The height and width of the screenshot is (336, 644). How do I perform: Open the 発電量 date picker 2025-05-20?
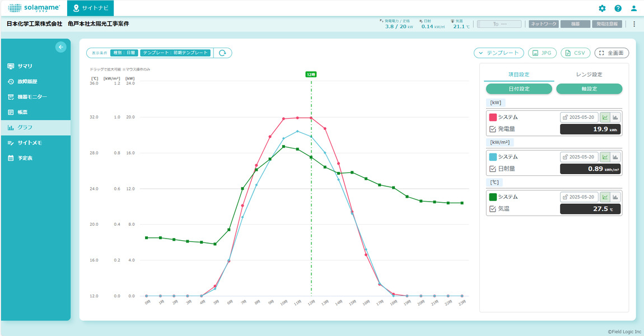click(x=580, y=118)
